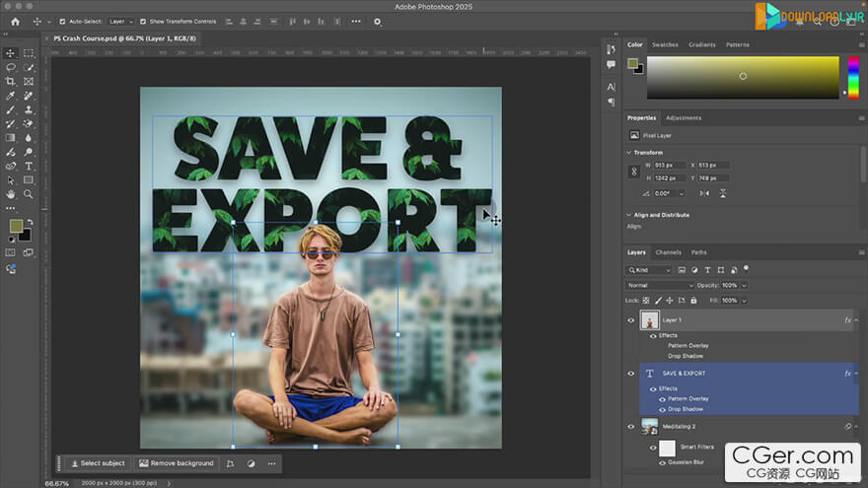Viewport: 868px width, 488px height.
Task: Click the Layer 1 thumbnail
Action: [649, 320]
